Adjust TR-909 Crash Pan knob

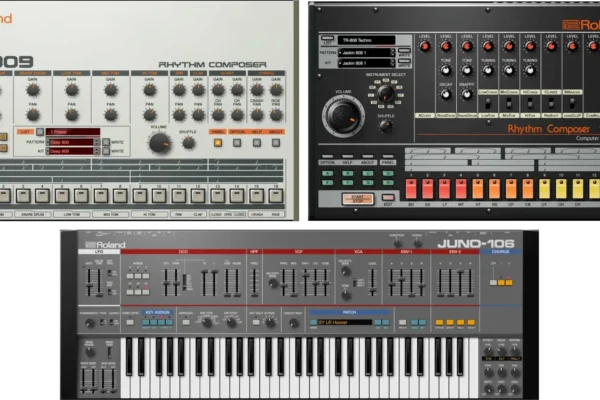click(x=257, y=114)
